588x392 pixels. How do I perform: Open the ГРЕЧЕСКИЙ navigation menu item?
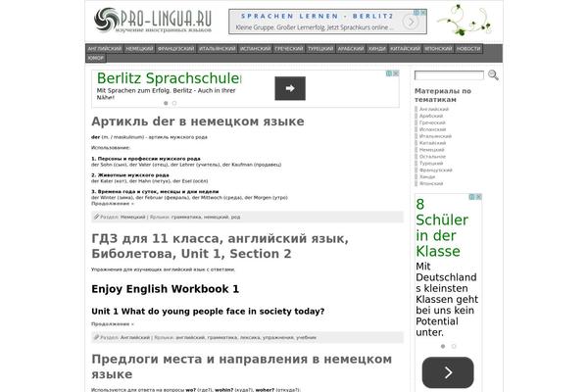point(289,49)
